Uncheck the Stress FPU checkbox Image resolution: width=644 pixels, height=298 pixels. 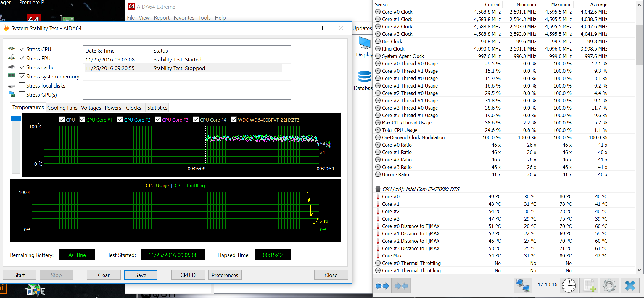pos(22,58)
